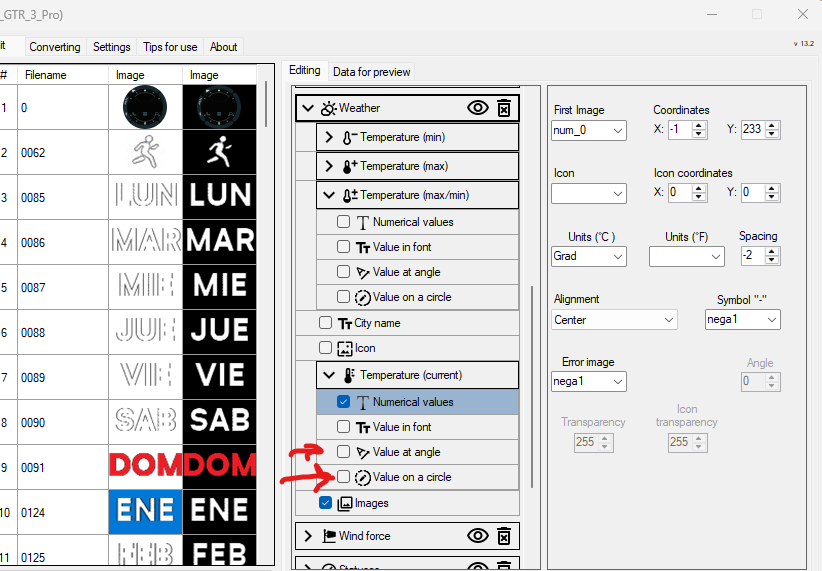Increase Coordinates X value
The width and height of the screenshot is (822, 571).
699,125
